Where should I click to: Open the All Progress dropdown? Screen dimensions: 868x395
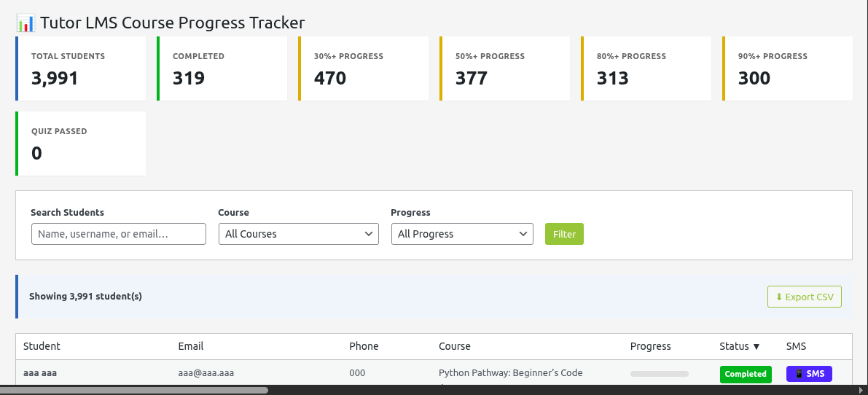point(462,234)
